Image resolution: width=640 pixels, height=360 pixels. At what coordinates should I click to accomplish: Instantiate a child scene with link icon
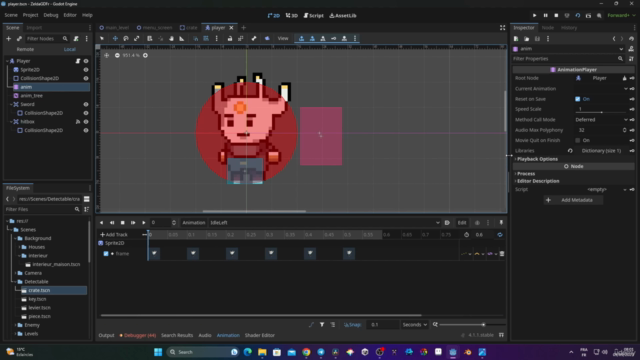coord(19,38)
